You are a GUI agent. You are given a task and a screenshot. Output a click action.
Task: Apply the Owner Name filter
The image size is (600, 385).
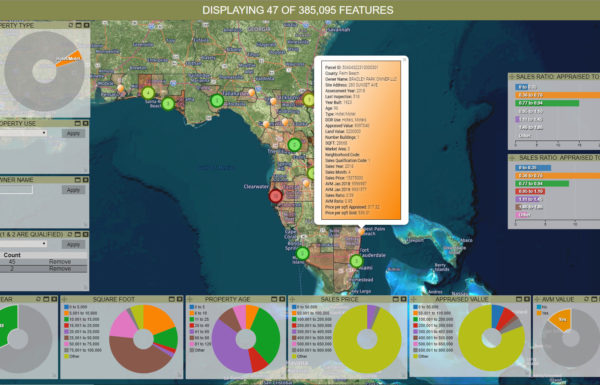point(73,190)
